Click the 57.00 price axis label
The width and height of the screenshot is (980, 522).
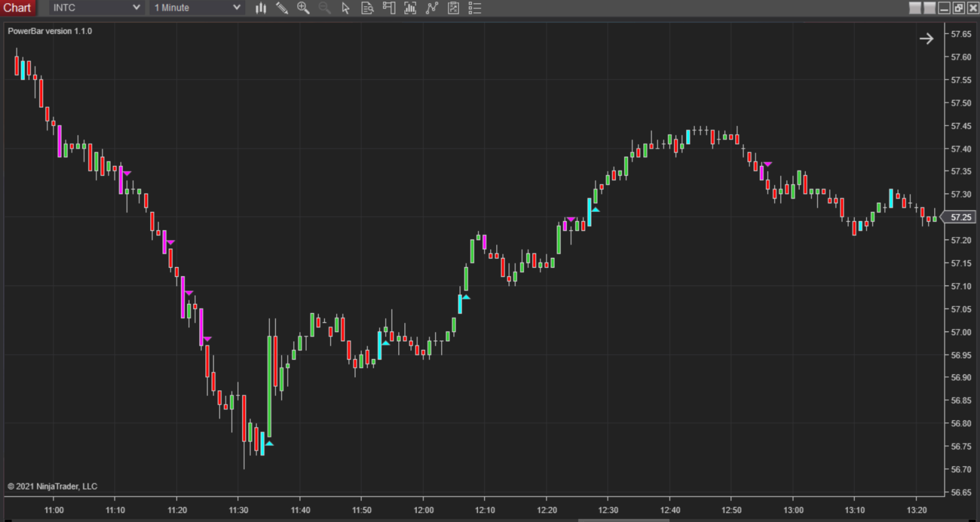coord(961,332)
